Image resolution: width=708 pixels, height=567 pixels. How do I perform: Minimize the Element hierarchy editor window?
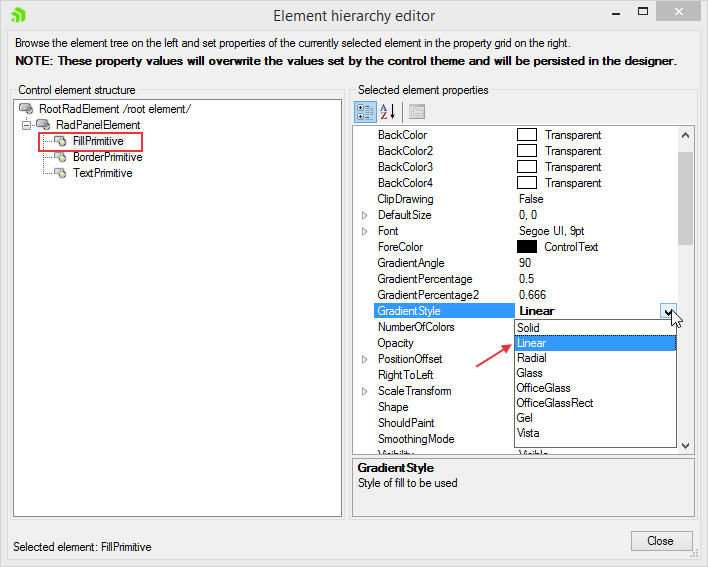click(x=615, y=13)
